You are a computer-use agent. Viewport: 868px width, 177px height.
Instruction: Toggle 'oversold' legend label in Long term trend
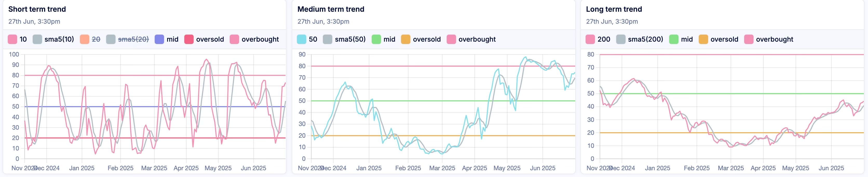pos(724,39)
